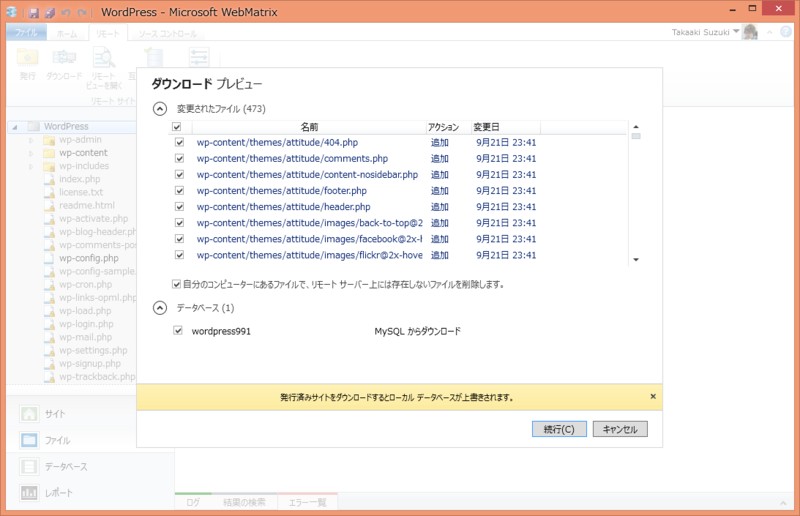Click the Save icon in title bar

(34, 12)
